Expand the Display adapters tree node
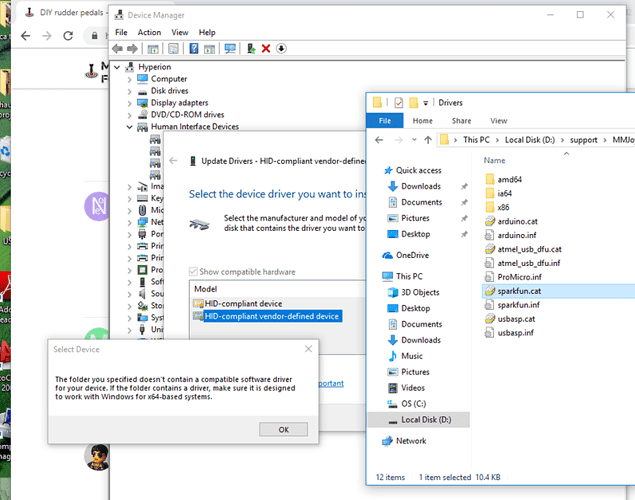Image resolution: width=635 pixels, height=500 pixels. pos(130,102)
